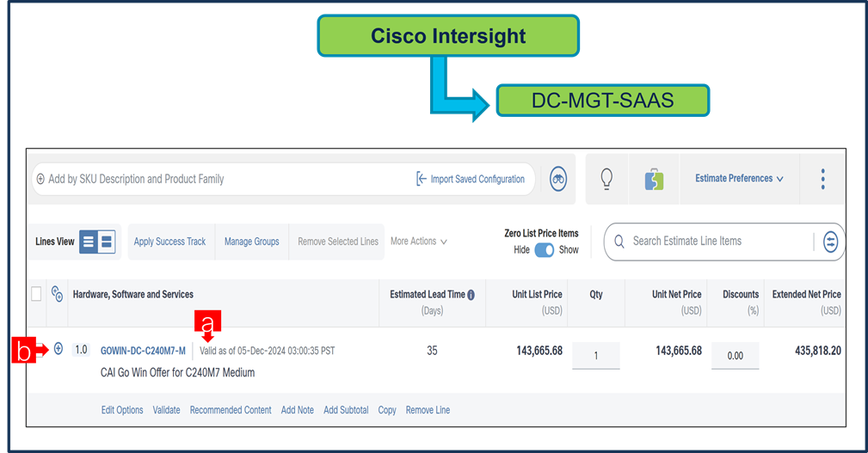Click Remove Selected Lines
The width and height of the screenshot is (868, 453).
338,242
